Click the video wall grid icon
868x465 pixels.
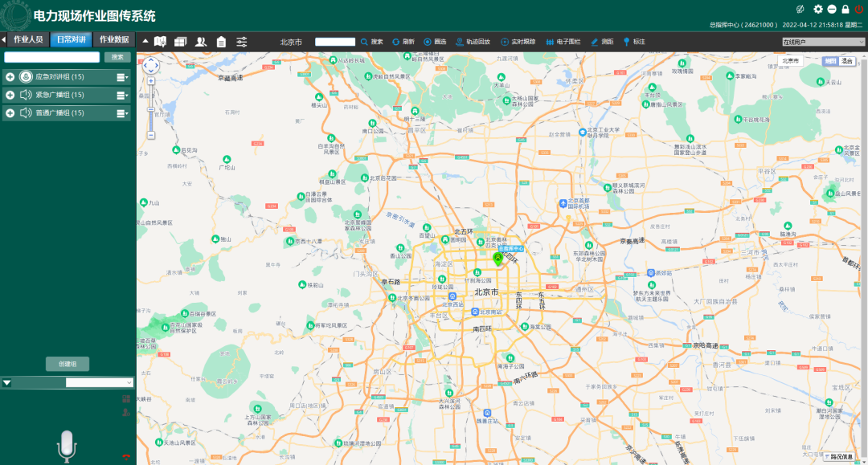[181, 42]
